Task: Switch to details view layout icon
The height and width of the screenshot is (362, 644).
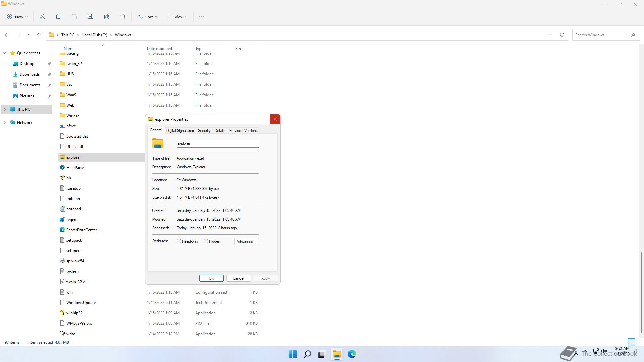Action: pyautogui.click(x=632, y=342)
